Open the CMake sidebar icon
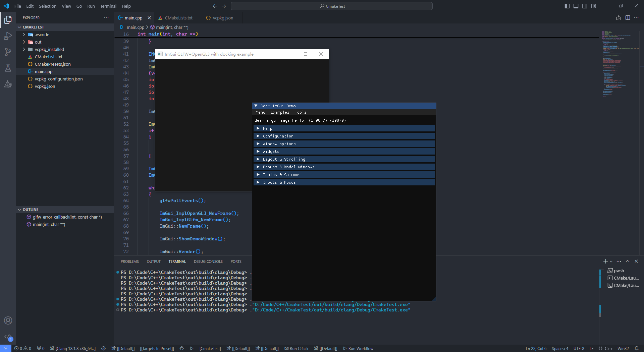The image size is (644, 352). pos(8,84)
